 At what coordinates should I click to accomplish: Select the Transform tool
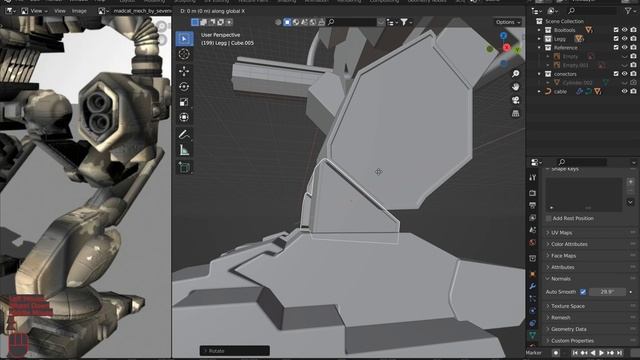[x=184, y=118]
